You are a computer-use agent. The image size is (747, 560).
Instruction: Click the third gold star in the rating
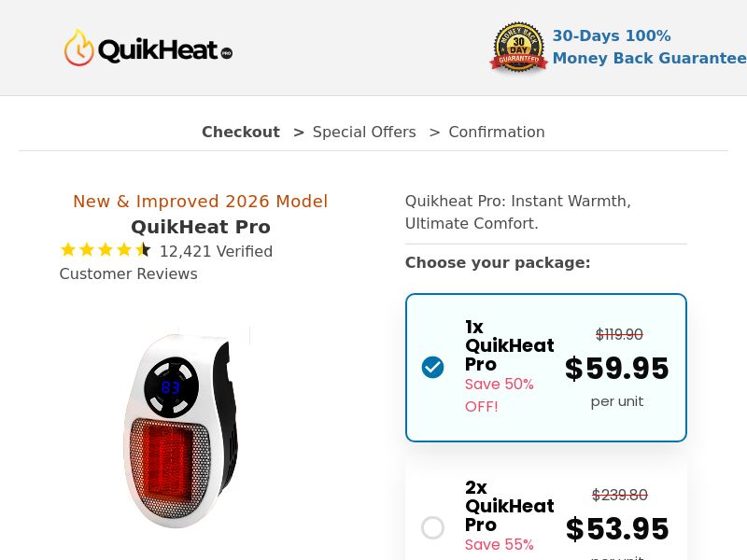coord(106,249)
